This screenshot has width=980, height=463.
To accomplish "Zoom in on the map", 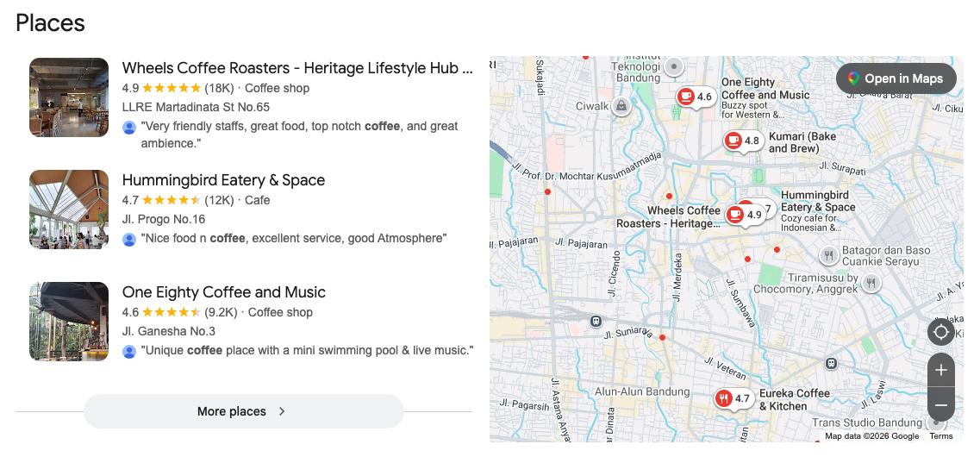I will (941, 370).
